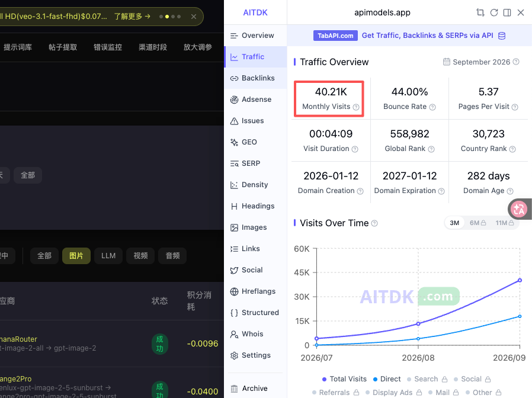Click the screenshot crop icon in AITDK header
Image resolution: width=532 pixels, height=398 pixels.
click(x=480, y=12)
